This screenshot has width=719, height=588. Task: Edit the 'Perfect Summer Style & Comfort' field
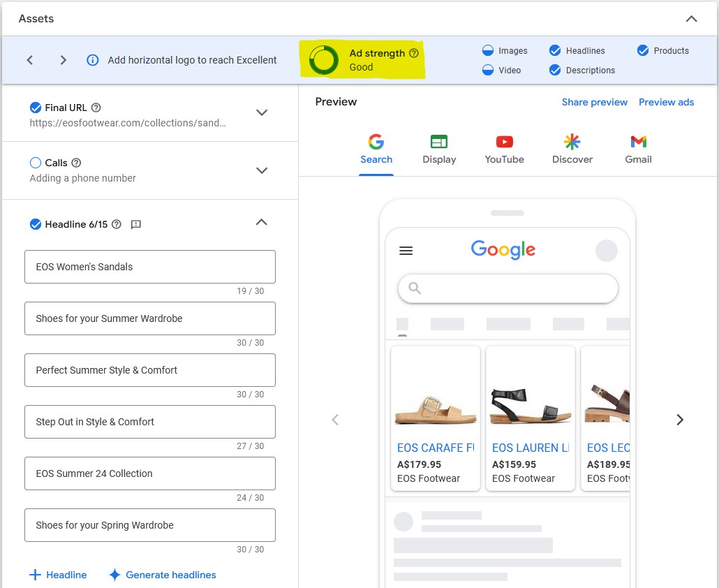coord(150,370)
